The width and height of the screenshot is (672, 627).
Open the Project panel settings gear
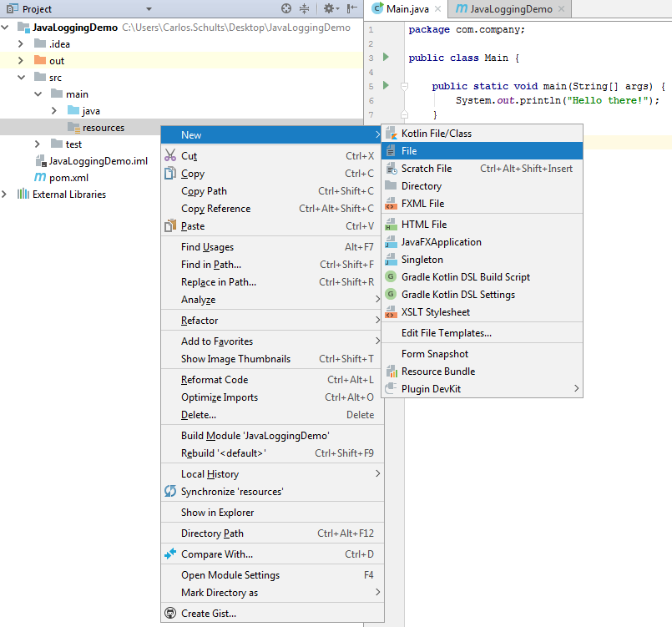tap(327, 9)
